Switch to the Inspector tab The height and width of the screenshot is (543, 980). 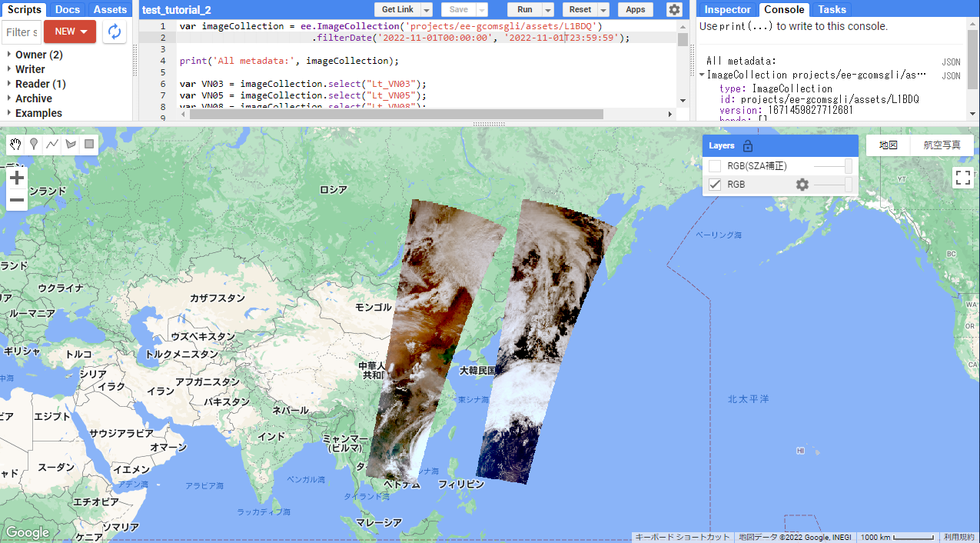tap(727, 10)
